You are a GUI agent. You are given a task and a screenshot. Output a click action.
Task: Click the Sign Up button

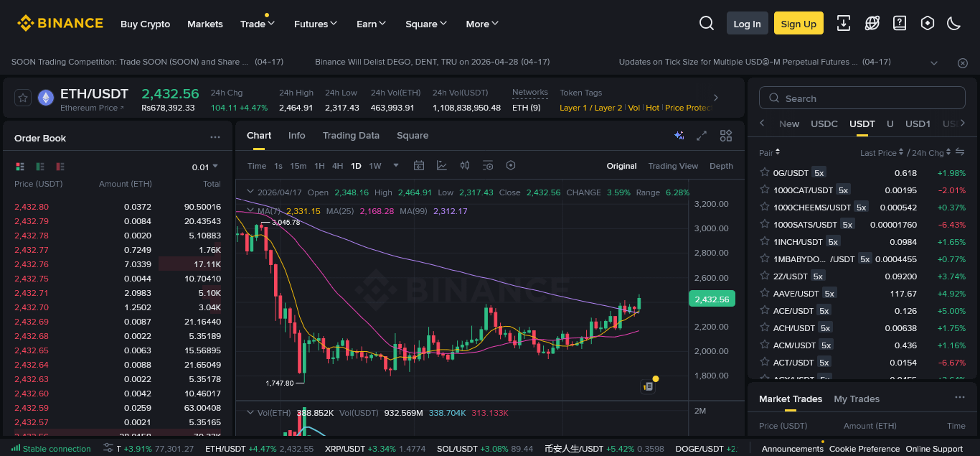tap(798, 24)
